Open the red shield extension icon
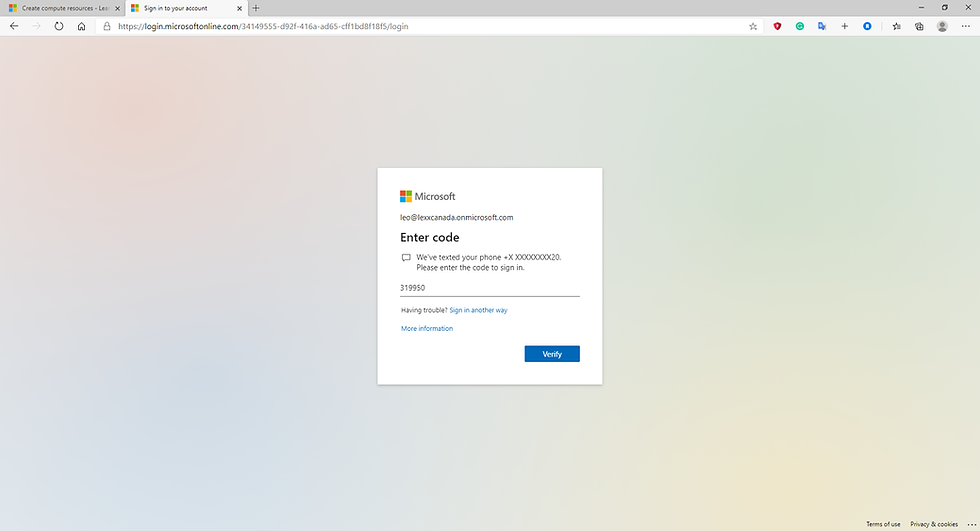The width and height of the screenshot is (980, 531). coord(778,26)
